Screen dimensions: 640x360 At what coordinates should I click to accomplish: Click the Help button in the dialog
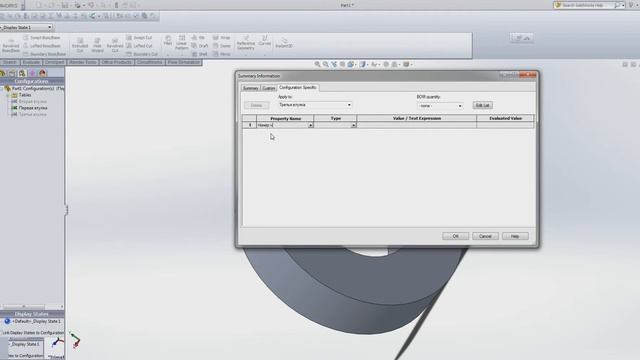515,236
